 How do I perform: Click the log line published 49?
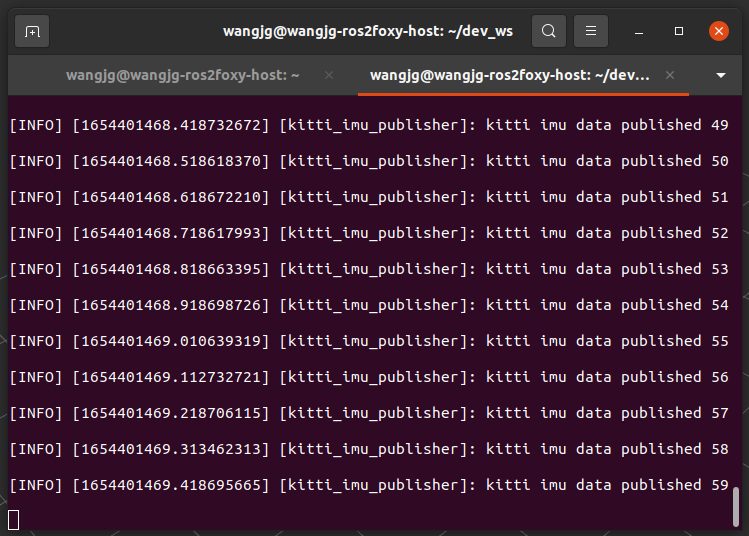tap(369, 125)
